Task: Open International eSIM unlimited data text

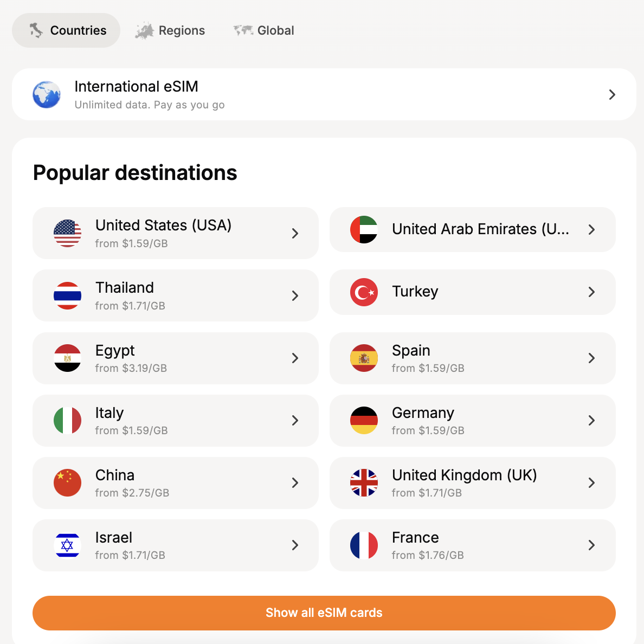Action: (150, 105)
